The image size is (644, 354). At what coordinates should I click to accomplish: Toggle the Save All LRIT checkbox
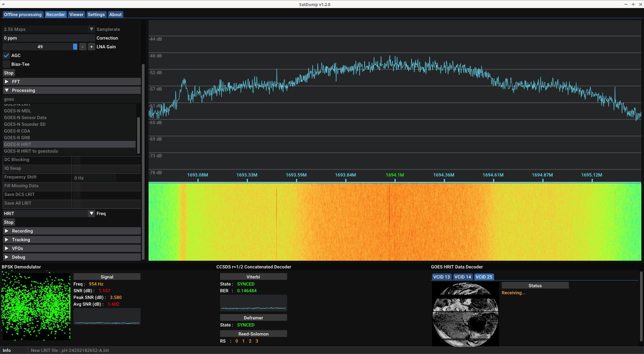click(x=76, y=204)
